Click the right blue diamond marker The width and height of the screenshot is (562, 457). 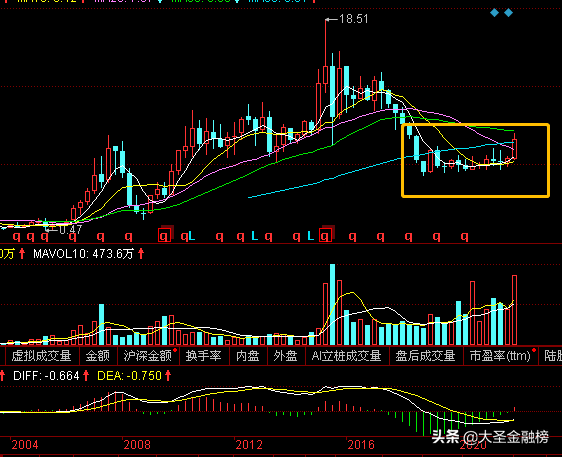pos(508,13)
